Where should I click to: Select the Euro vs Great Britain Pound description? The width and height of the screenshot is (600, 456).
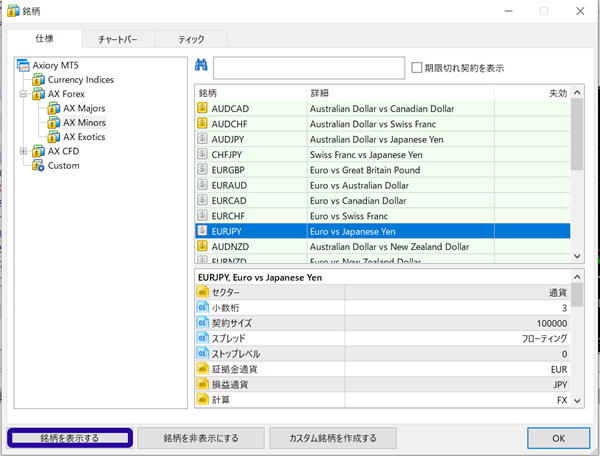tap(365, 170)
